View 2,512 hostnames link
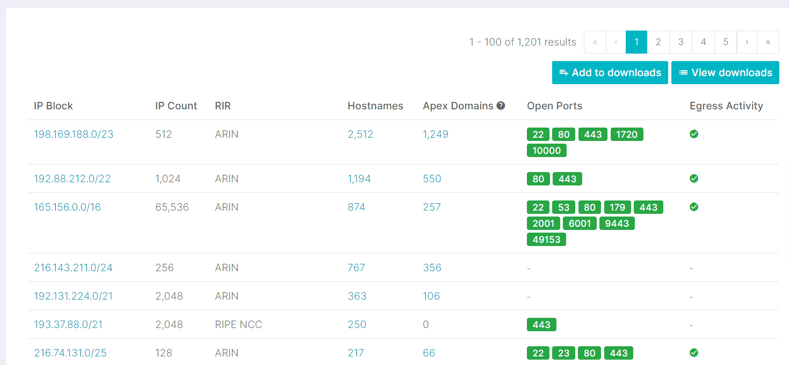This screenshot has height=365, width=789. click(360, 134)
